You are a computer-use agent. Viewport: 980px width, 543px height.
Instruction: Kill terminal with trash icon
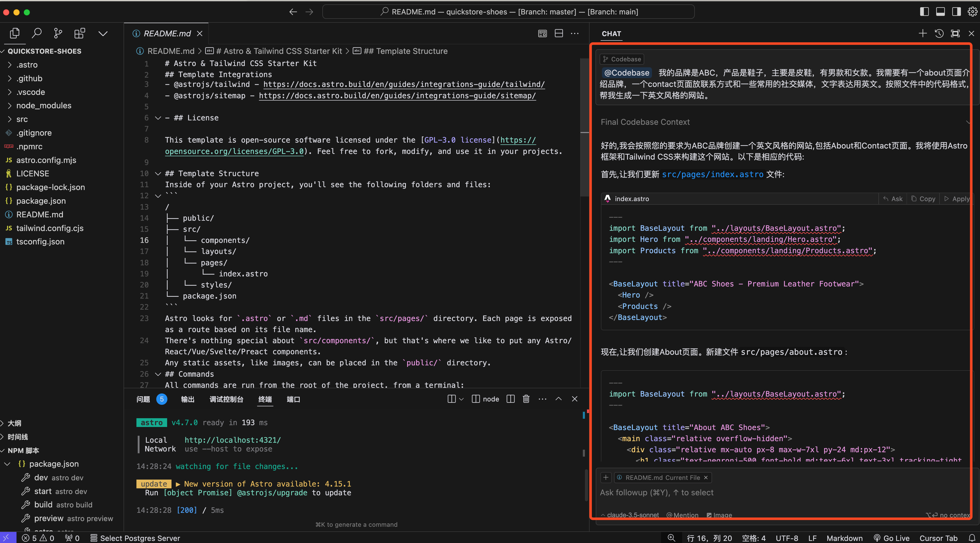point(526,399)
